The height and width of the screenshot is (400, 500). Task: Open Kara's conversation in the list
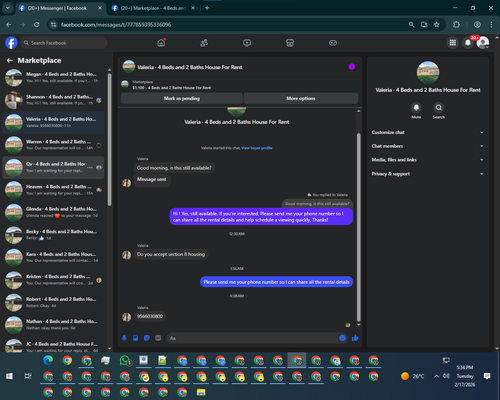pos(53,257)
